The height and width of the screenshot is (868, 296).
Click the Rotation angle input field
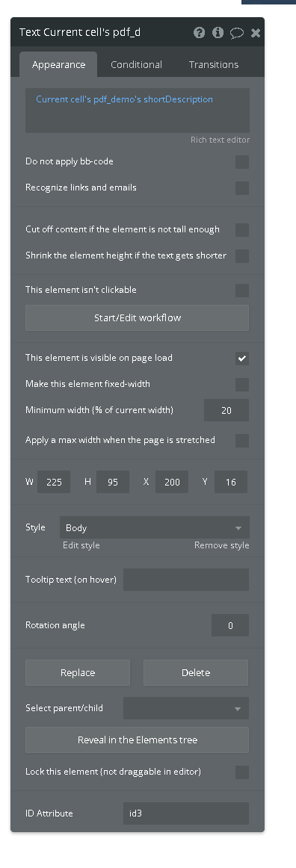pos(230,625)
